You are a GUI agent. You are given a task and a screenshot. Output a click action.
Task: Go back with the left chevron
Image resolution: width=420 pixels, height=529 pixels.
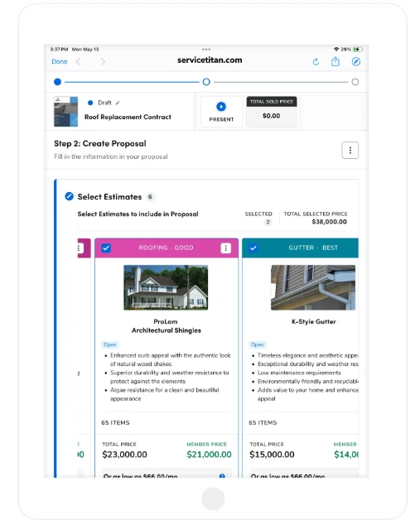pos(79,61)
